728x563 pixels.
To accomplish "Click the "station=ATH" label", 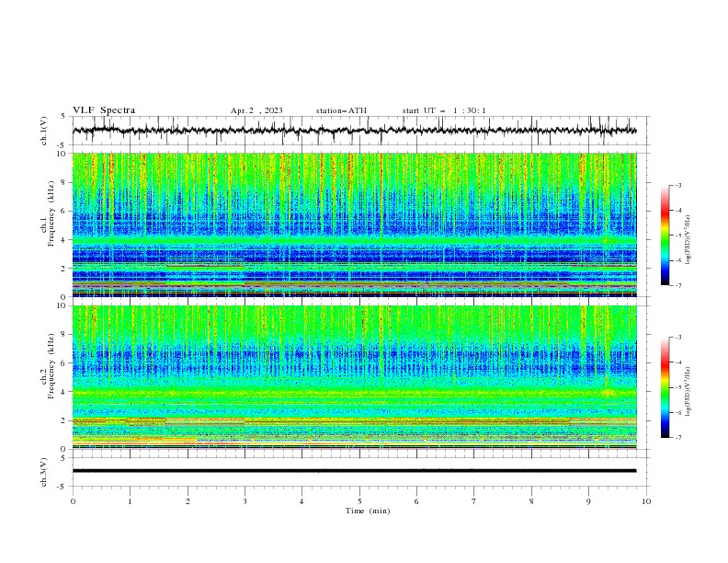I will (x=341, y=110).
